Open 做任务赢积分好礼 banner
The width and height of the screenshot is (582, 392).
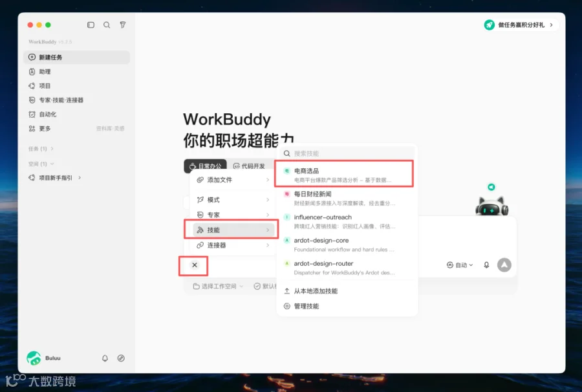click(x=521, y=25)
